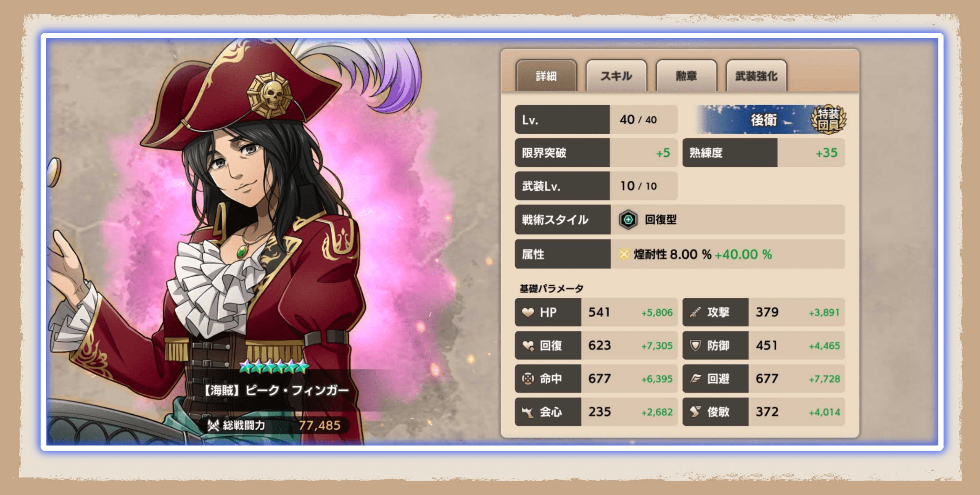Click the 防御 shield icon
This screenshot has width=980, height=495.
tap(695, 345)
